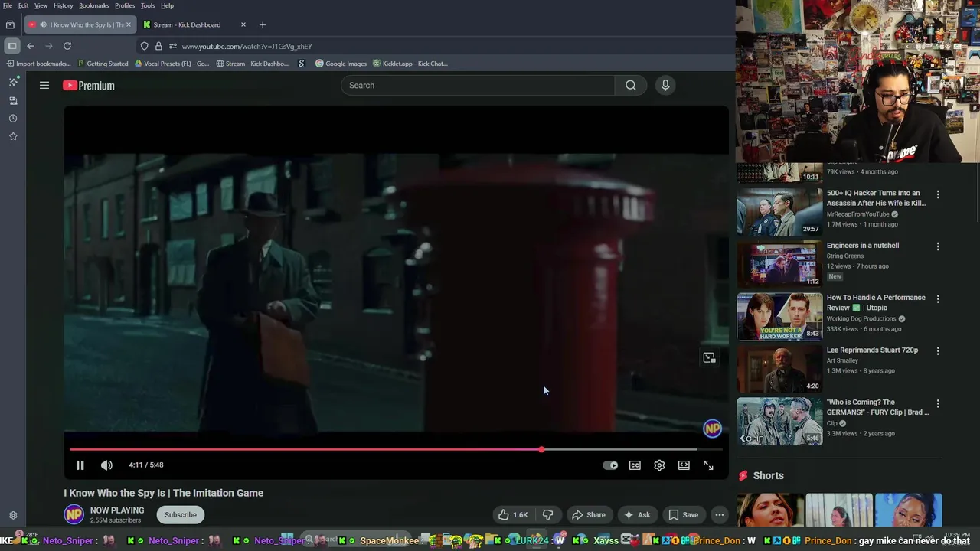The width and height of the screenshot is (980, 551).
Task: Open the player settings gear
Action: click(x=659, y=465)
